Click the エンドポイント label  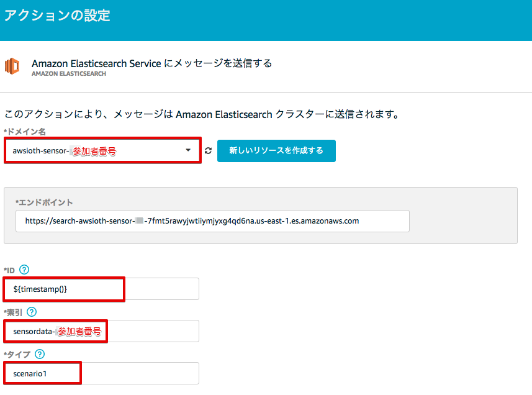(x=44, y=202)
